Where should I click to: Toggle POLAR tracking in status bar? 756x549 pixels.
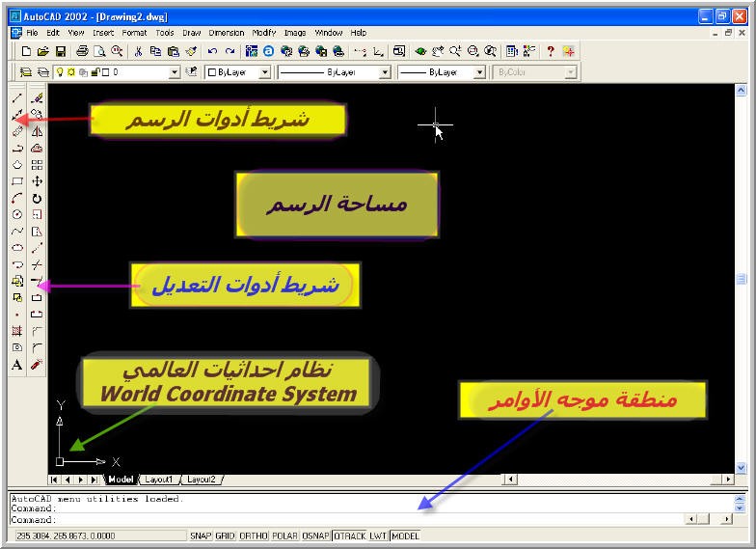(x=284, y=536)
